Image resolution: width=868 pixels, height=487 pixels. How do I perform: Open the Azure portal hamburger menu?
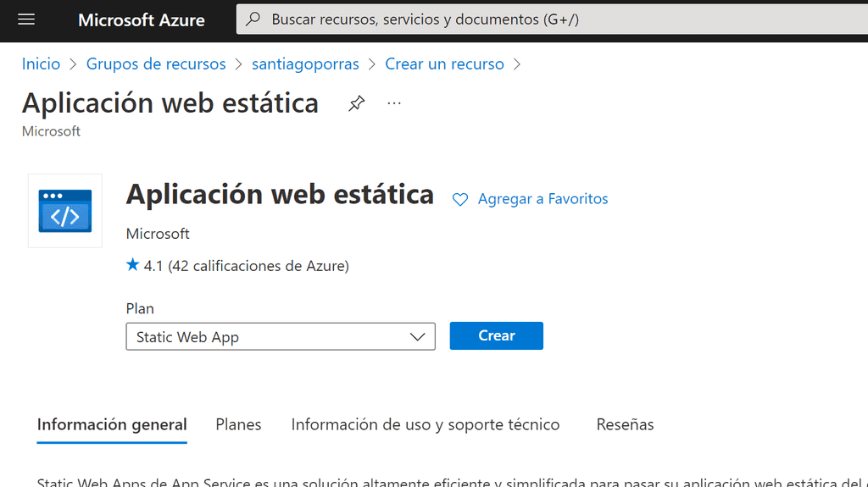(26, 19)
